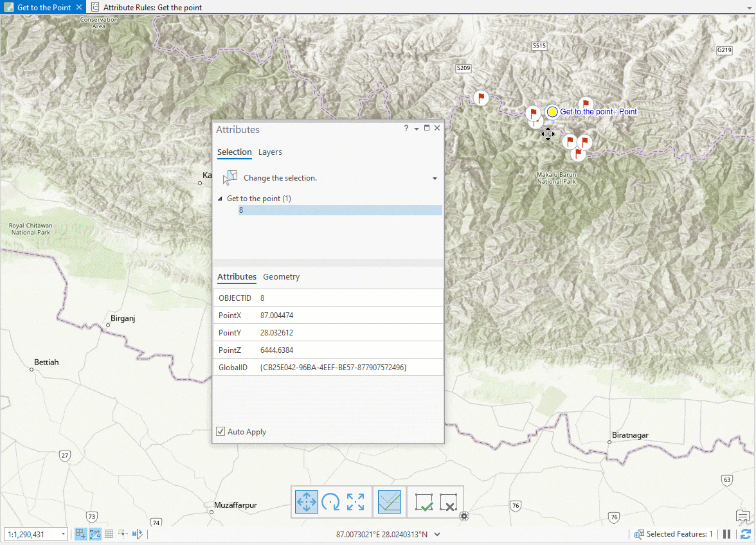The image size is (756, 545).
Task: Switch to lower Attributes tab
Action: click(x=237, y=276)
